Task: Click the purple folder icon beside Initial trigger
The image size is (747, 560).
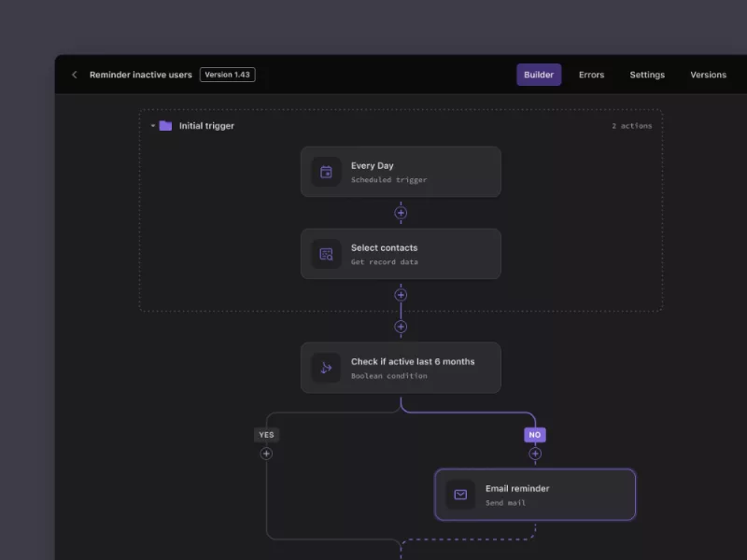Action: (x=165, y=125)
